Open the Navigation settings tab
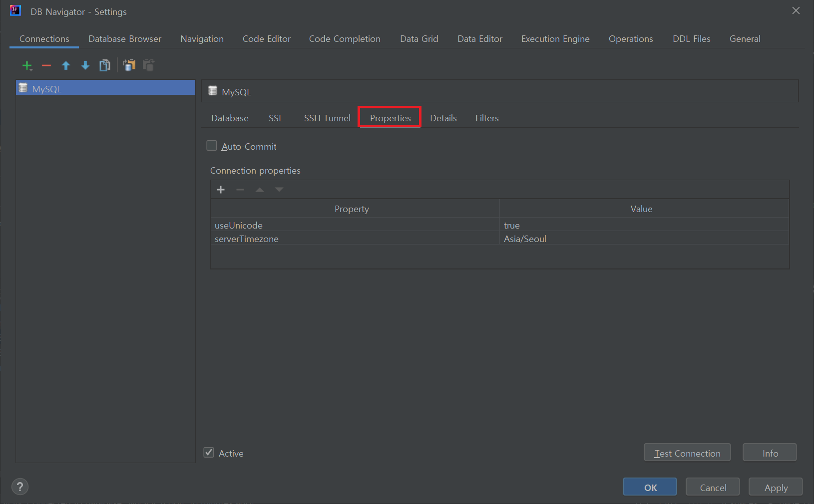Screen dimensions: 814x504 (202, 39)
